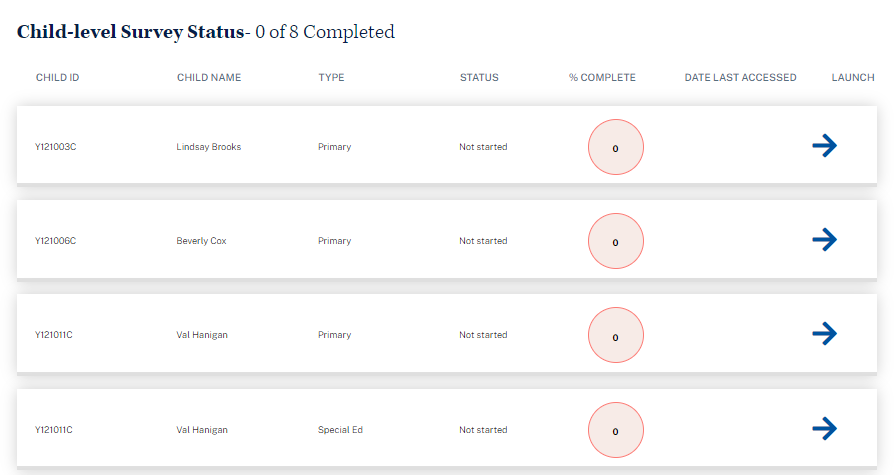
Task: Click the Type column header
Action: 331,78
